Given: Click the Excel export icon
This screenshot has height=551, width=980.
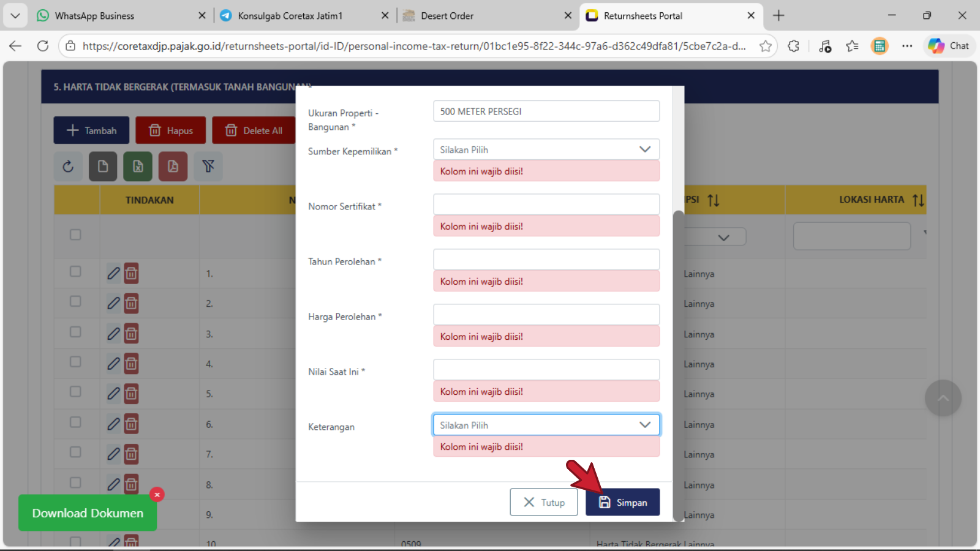Looking at the screenshot, I should (x=138, y=167).
